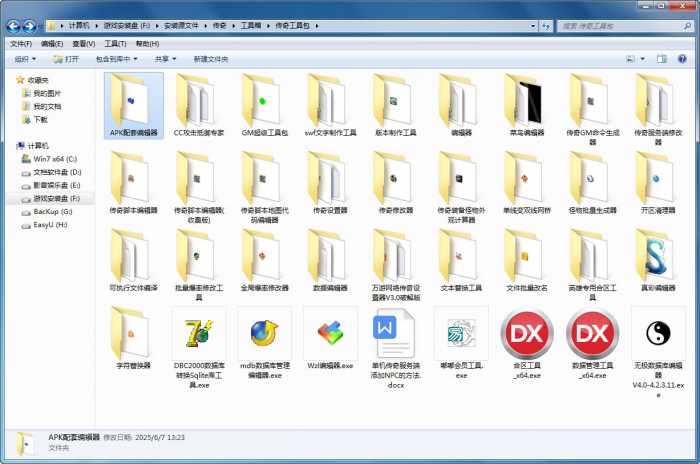Image resolution: width=700 pixels, height=464 pixels.
Task: Select DBC2000 Sqlite converter exe file
Action: point(199,347)
